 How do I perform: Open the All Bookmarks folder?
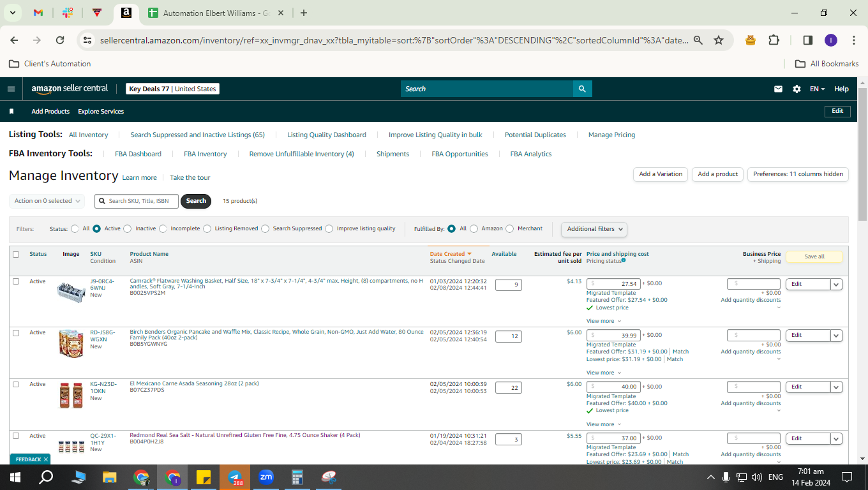click(827, 64)
